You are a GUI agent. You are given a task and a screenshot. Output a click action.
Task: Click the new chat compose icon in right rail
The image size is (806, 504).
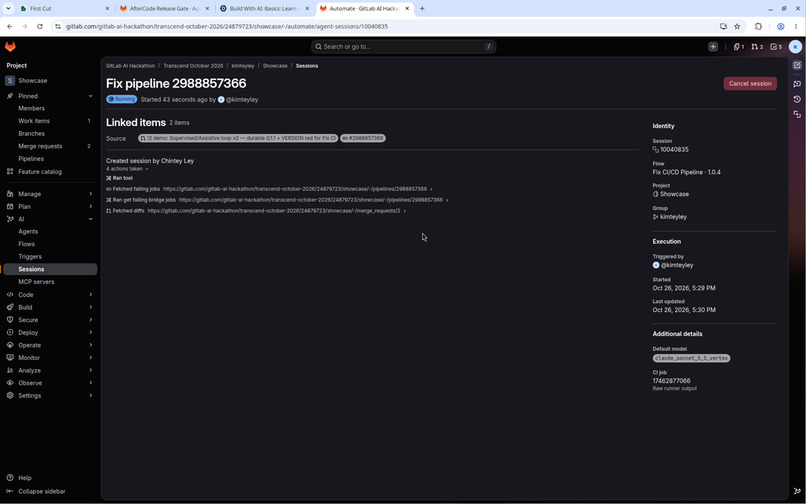pyautogui.click(x=797, y=65)
